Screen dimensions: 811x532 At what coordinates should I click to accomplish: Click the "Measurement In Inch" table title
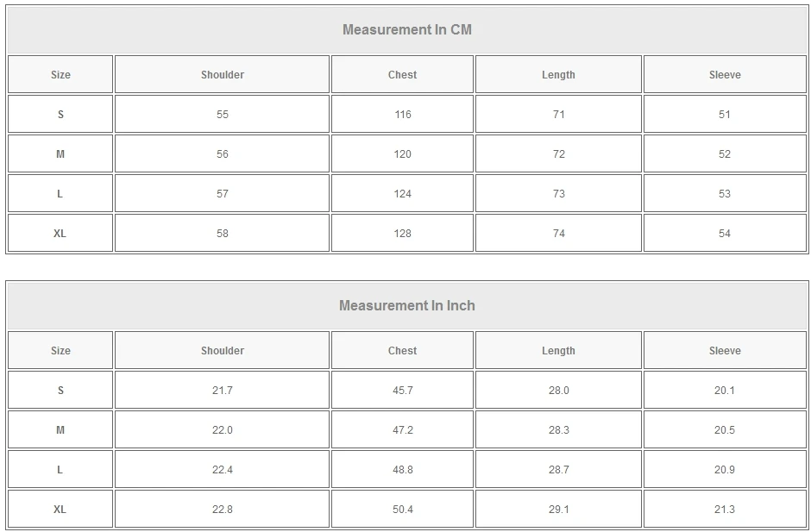[x=406, y=306]
